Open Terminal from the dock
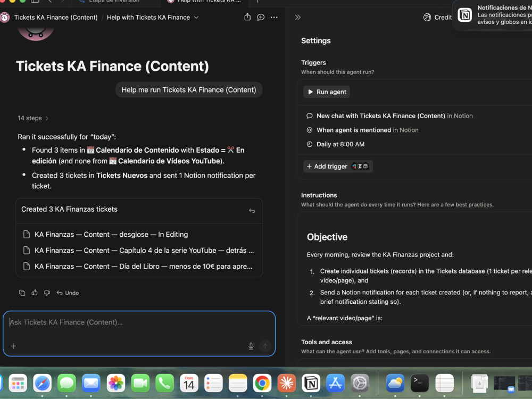The image size is (532, 399). [420, 383]
